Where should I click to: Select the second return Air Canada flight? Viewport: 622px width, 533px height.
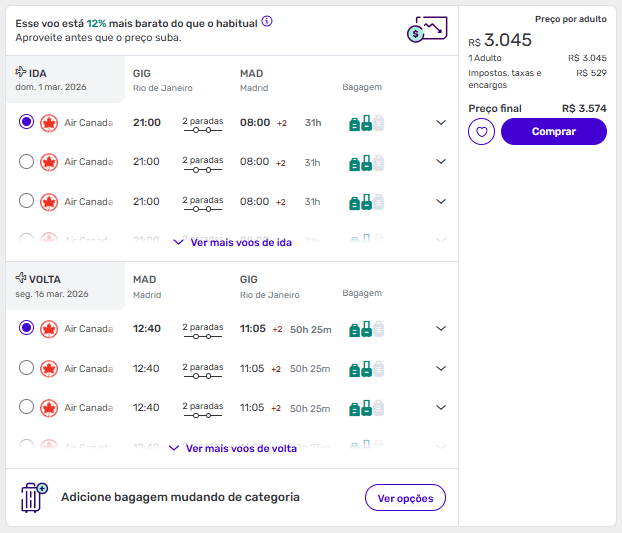(x=26, y=368)
